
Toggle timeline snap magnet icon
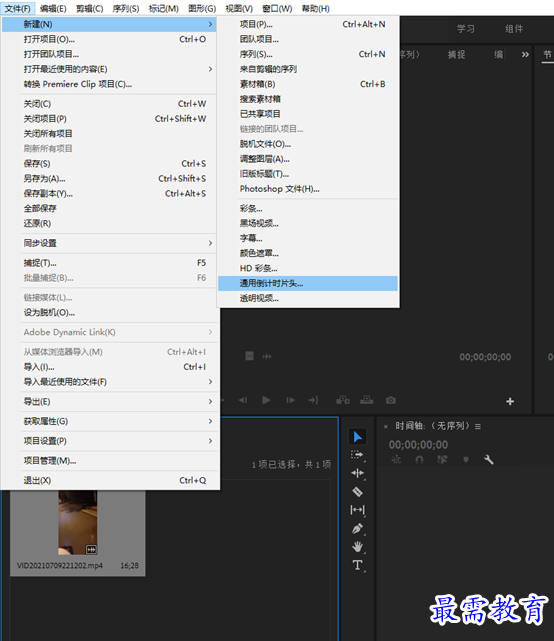(419, 460)
